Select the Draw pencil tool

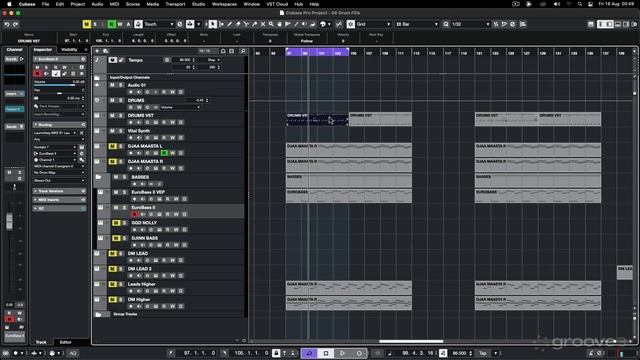[229, 24]
